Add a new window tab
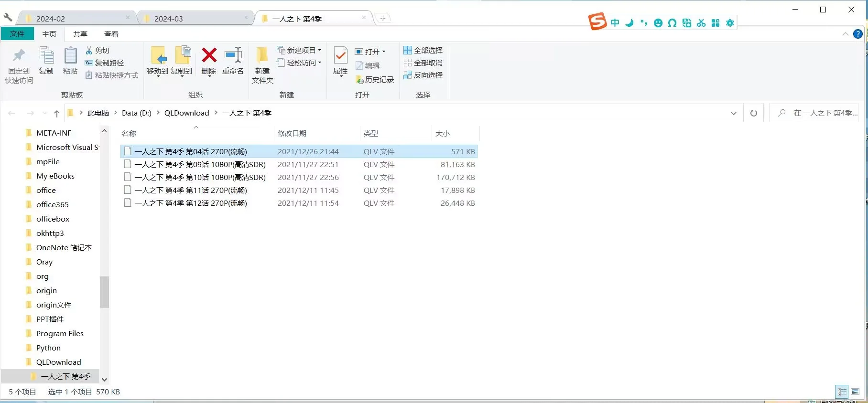868x403 pixels. [x=383, y=19]
